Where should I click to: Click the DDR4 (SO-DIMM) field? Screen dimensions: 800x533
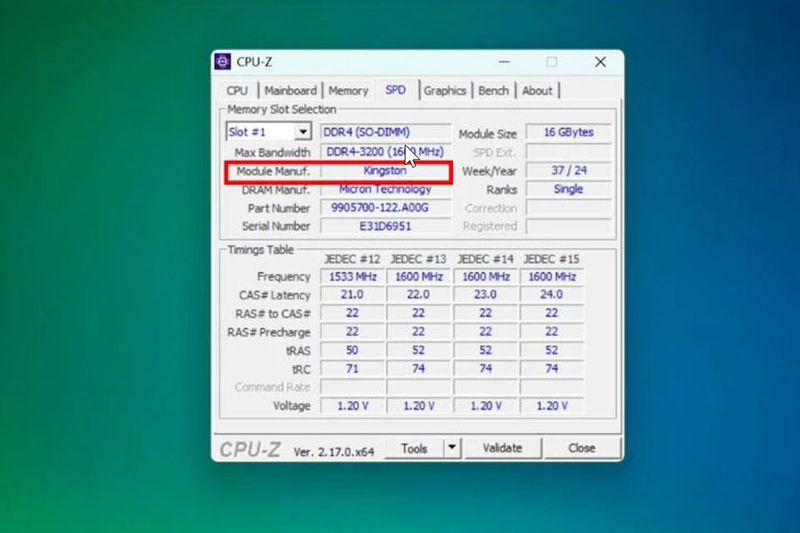click(386, 132)
